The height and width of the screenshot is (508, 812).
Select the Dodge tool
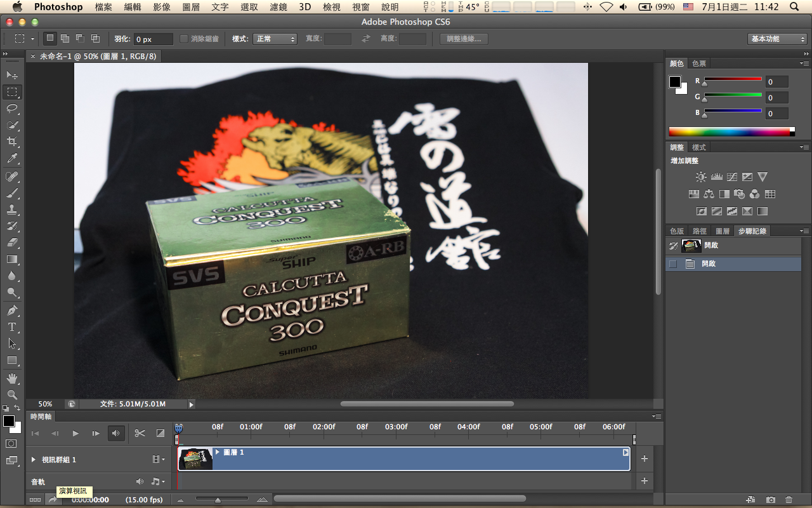coord(12,292)
